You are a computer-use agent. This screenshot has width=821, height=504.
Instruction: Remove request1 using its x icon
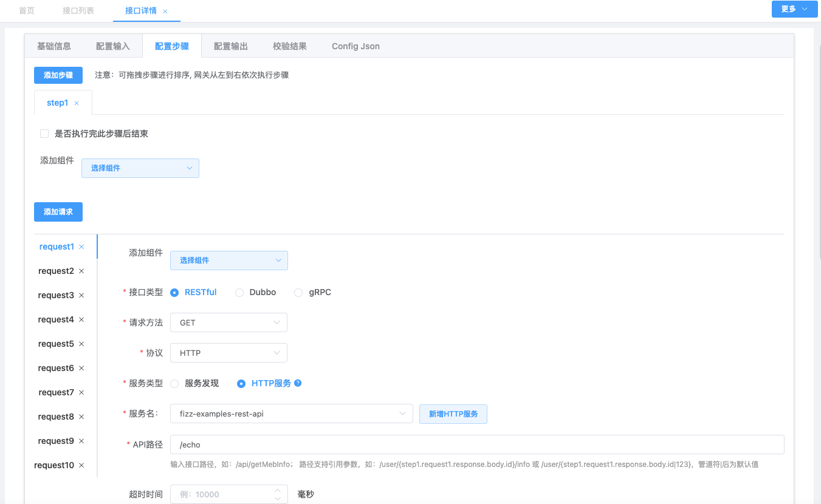pyautogui.click(x=81, y=247)
